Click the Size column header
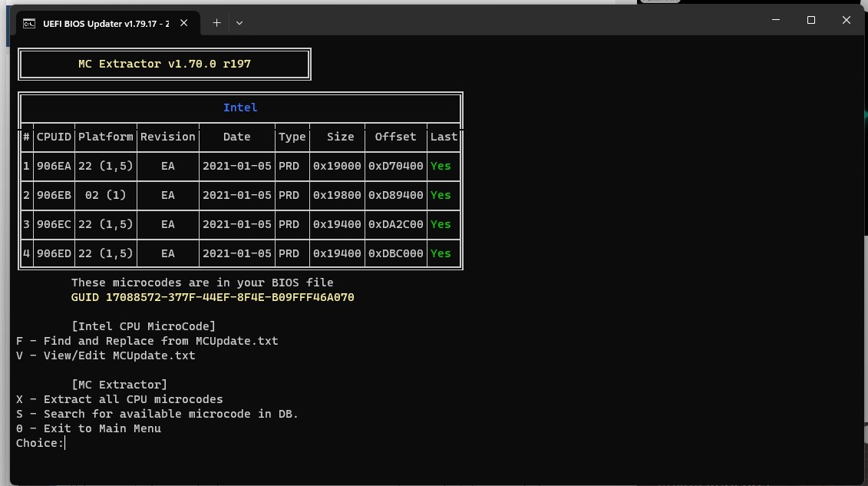 point(341,137)
